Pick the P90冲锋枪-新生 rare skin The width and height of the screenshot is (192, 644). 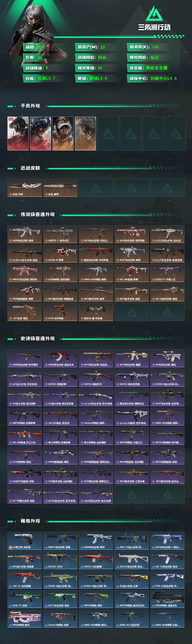tap(25, 618)
